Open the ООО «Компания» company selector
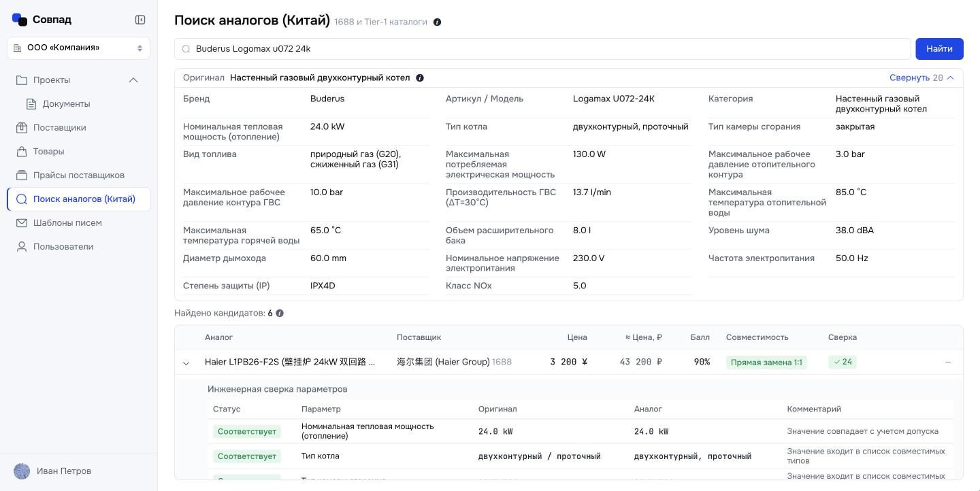Viewport: 980px width, 491px height. point(78,48)
